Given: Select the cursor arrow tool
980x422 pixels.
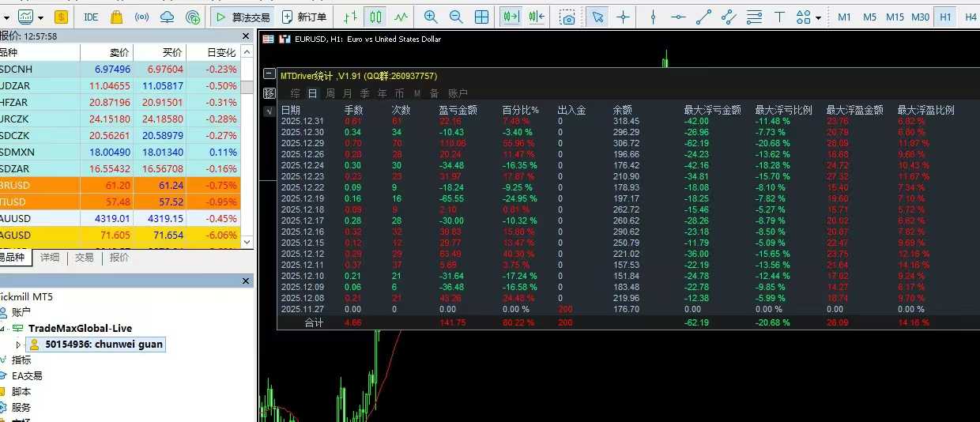Looking at the screenshot, I should point(598,17).
